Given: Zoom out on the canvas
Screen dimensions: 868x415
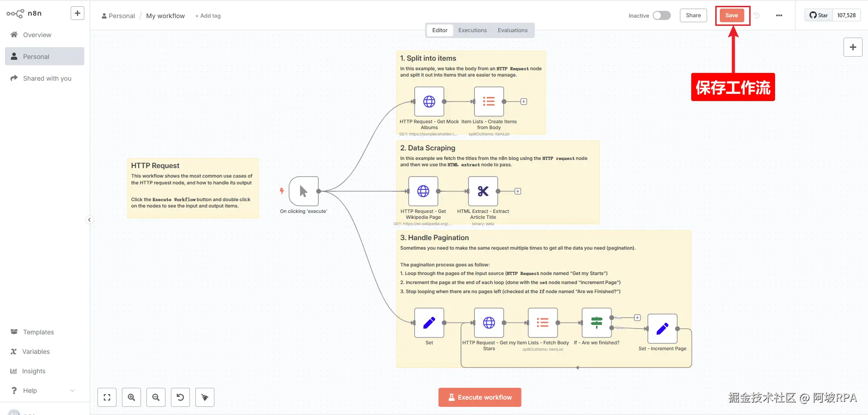Looking at the screenshot, I should (x=156, y=397).
